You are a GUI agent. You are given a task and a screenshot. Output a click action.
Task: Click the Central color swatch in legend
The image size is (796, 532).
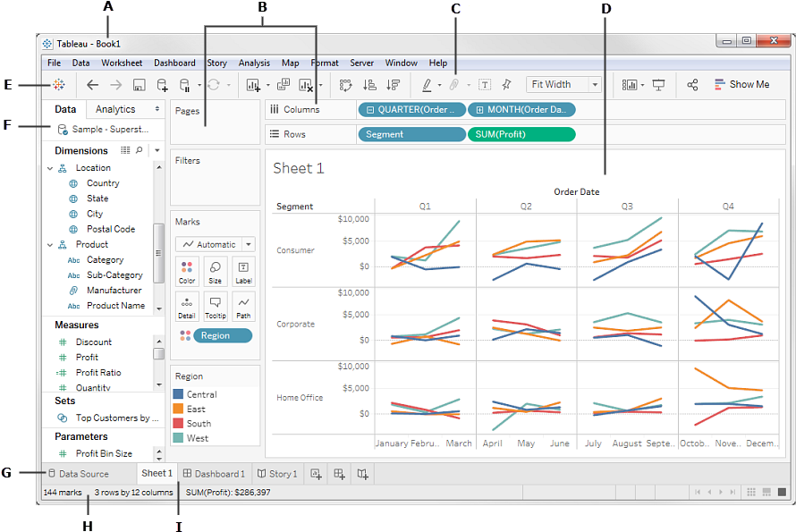178,394
